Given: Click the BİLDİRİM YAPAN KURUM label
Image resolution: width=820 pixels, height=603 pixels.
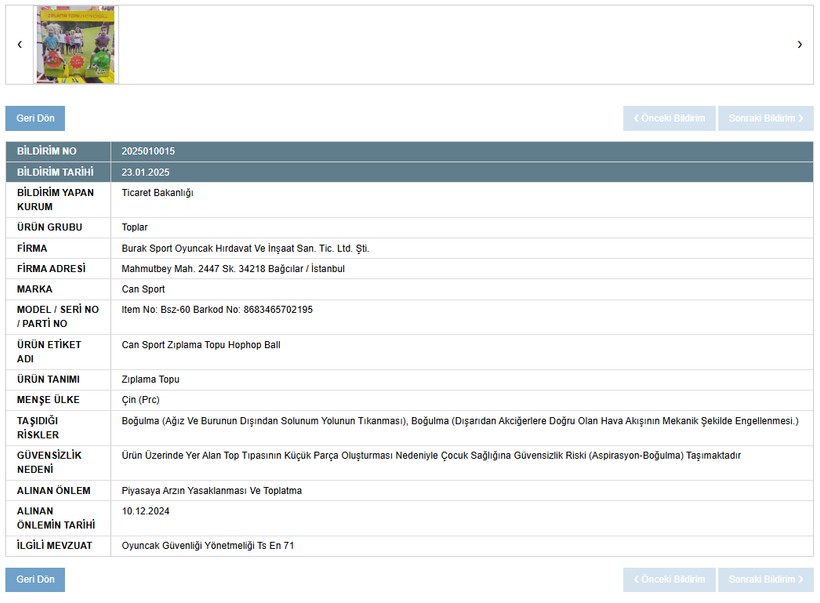Looking at the screenshot, I should [x=55, y=199].
